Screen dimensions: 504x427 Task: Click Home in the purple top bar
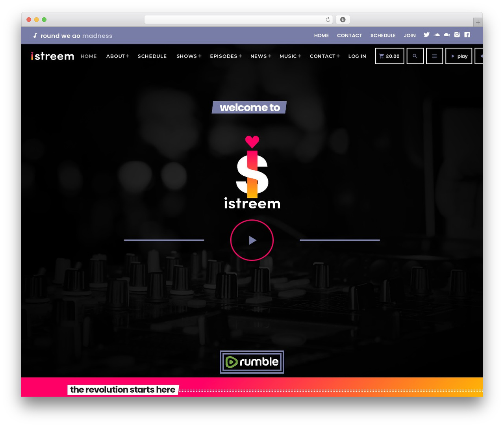click(x=321, y=35)
